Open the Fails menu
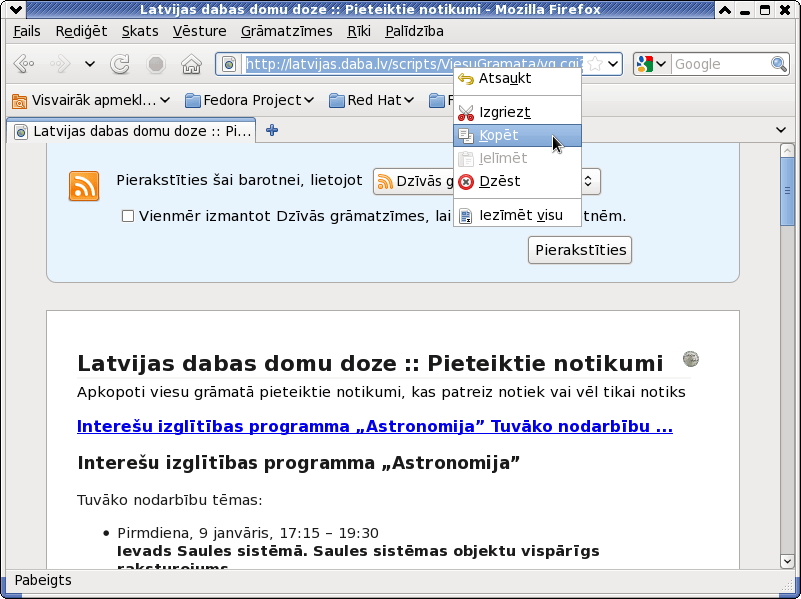 point(27,31)
